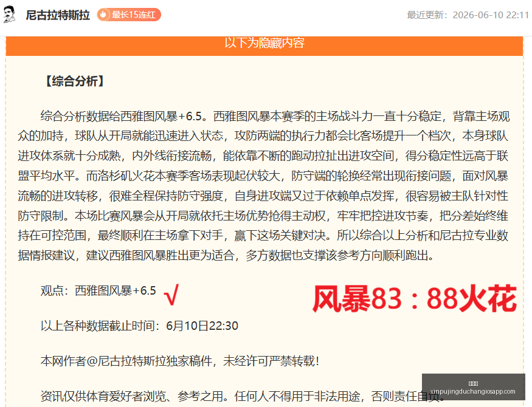
Task: Click the 最长15连红 streak badge
Action: pos(129,15)
